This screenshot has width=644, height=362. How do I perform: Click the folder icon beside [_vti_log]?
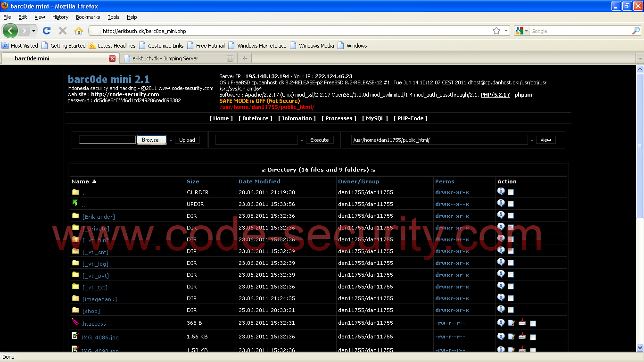tap(75, 263)
